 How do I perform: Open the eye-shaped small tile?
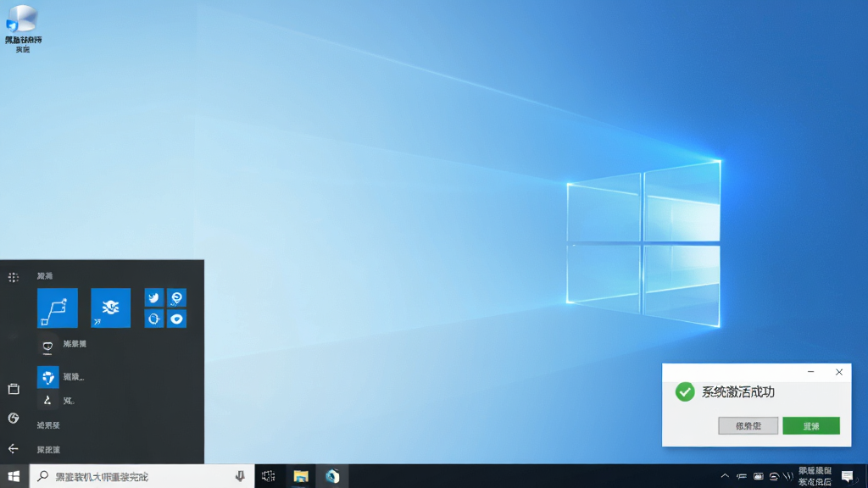[x=176, y=319]
